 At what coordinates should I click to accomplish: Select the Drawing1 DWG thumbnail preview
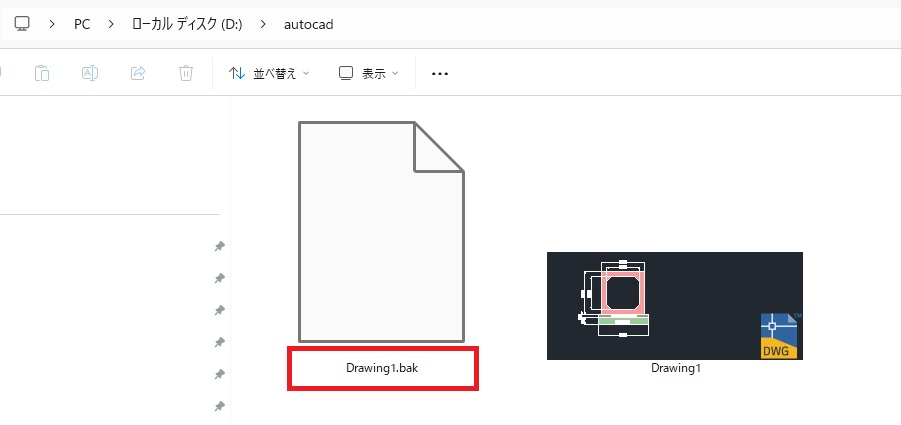pyautogui.click(x=675, y=306)
